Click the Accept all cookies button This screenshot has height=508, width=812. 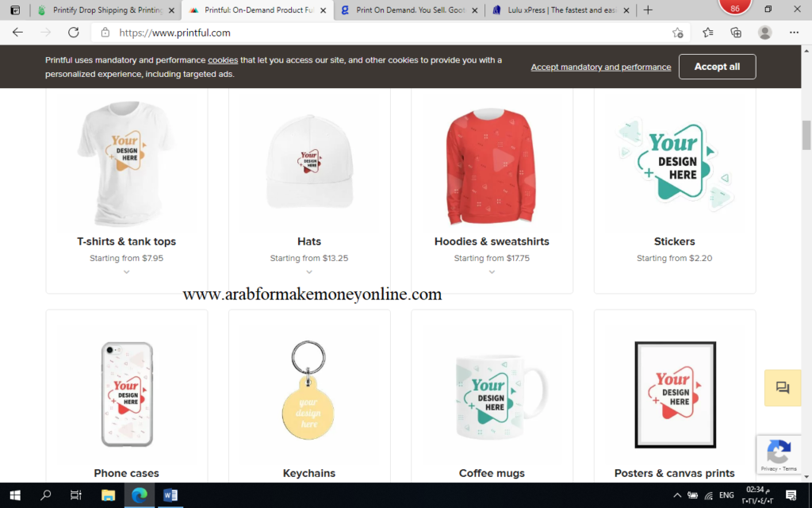click(717, 67)
